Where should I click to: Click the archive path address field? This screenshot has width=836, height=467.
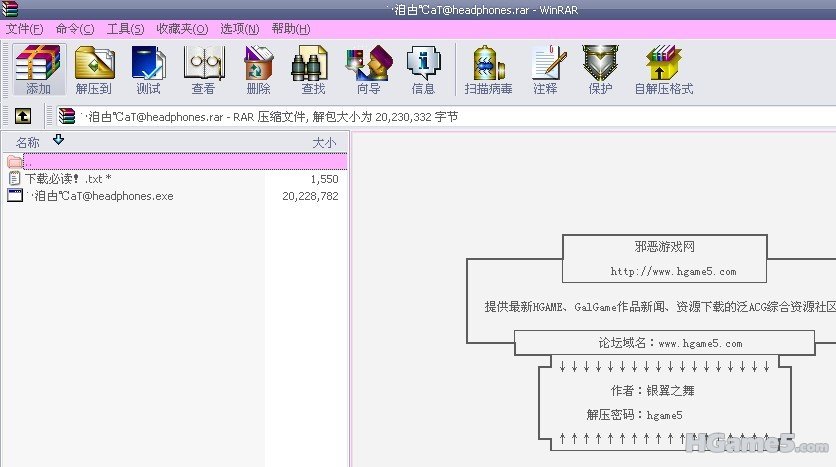446,116
